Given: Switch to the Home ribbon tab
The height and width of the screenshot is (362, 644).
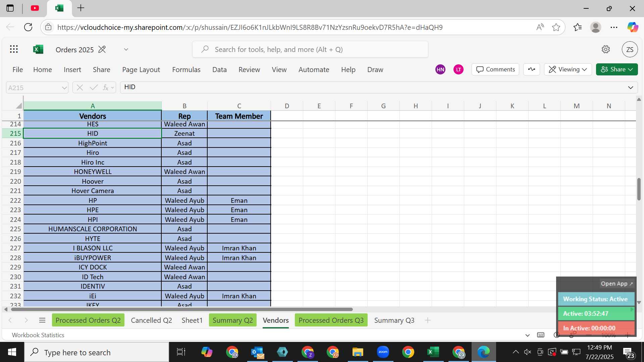Looking at the screenshot, I should 43,69.
